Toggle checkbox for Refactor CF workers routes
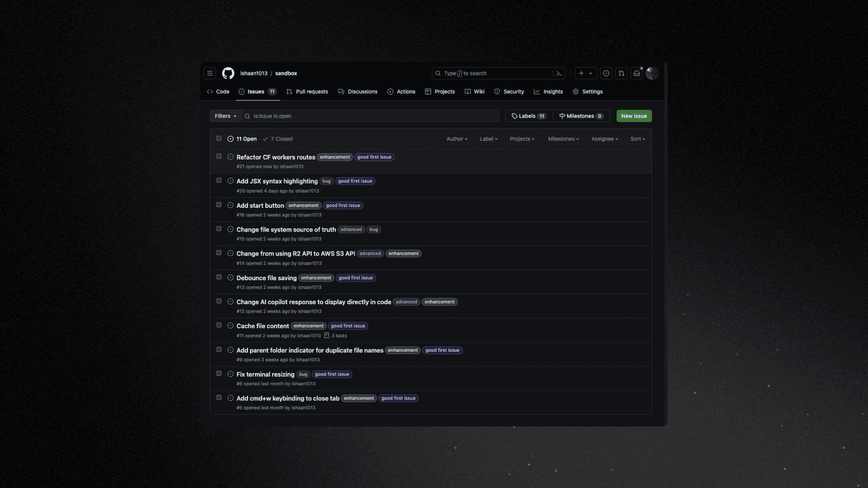 219,157
